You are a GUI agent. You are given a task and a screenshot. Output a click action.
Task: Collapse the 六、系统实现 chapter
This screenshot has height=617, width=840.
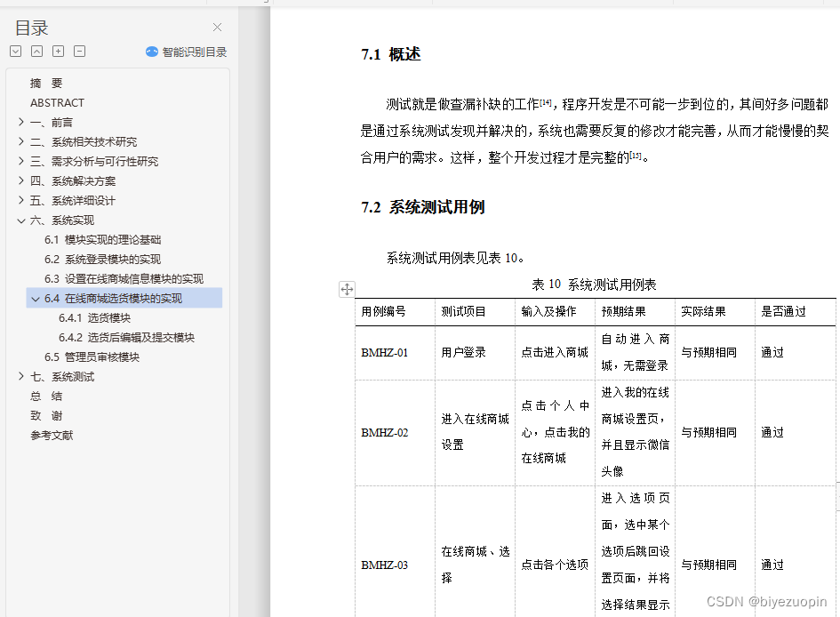point(21,220)
